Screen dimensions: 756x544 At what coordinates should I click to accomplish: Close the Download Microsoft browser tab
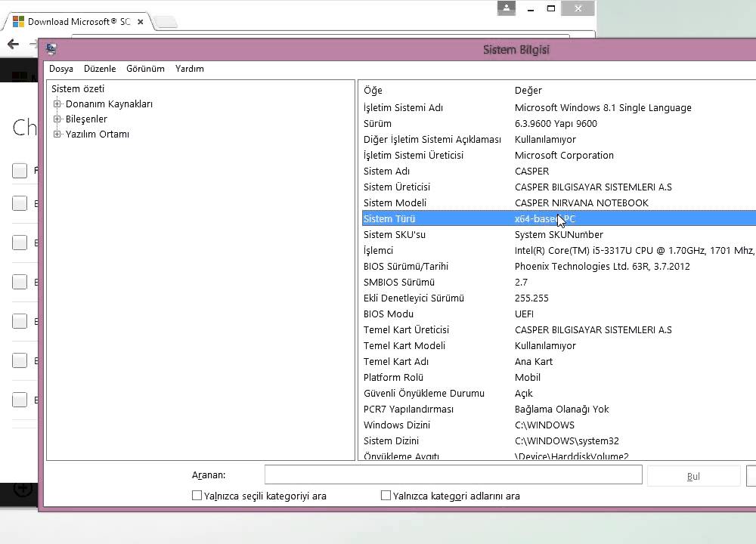[x=141, y=22]
